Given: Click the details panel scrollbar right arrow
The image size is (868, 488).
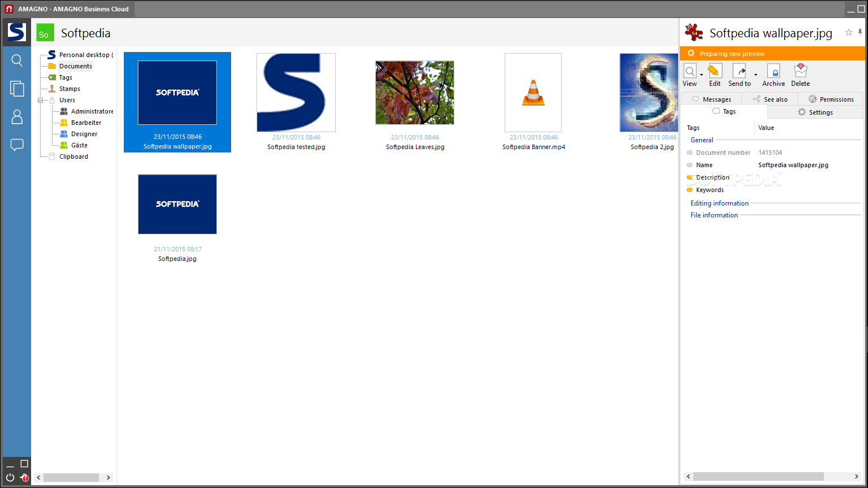Looking at the screenshot, I should pyautogui.click(x=857, y=477).
